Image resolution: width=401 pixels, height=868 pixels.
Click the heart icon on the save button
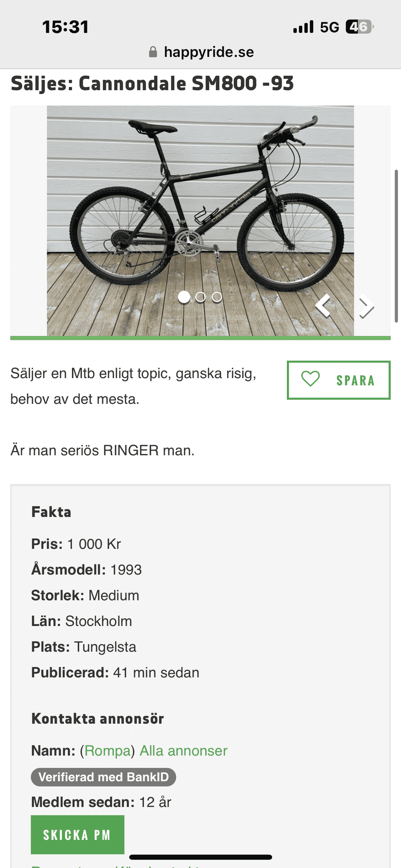(x=310, y=379)
